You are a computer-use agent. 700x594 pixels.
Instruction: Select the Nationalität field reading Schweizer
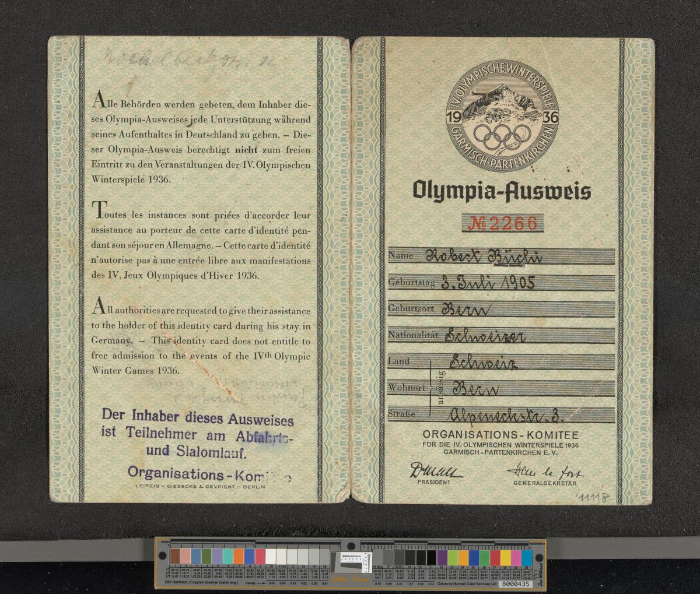tap(501, 336)
